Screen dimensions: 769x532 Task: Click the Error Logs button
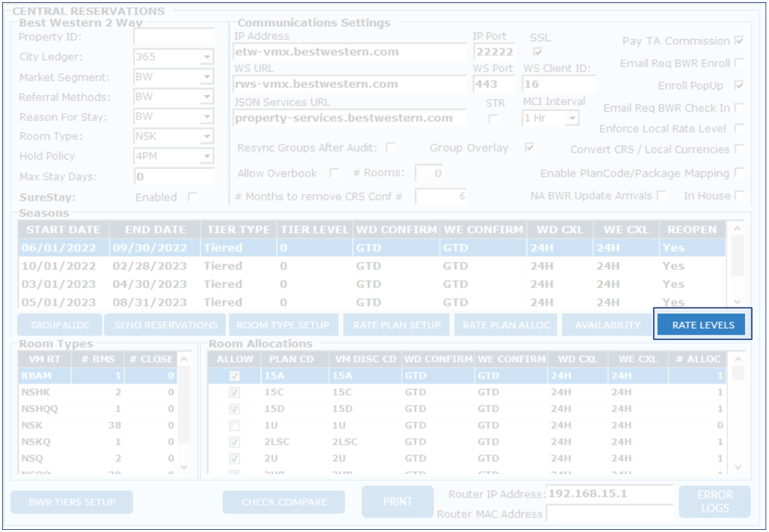(714, 501)
